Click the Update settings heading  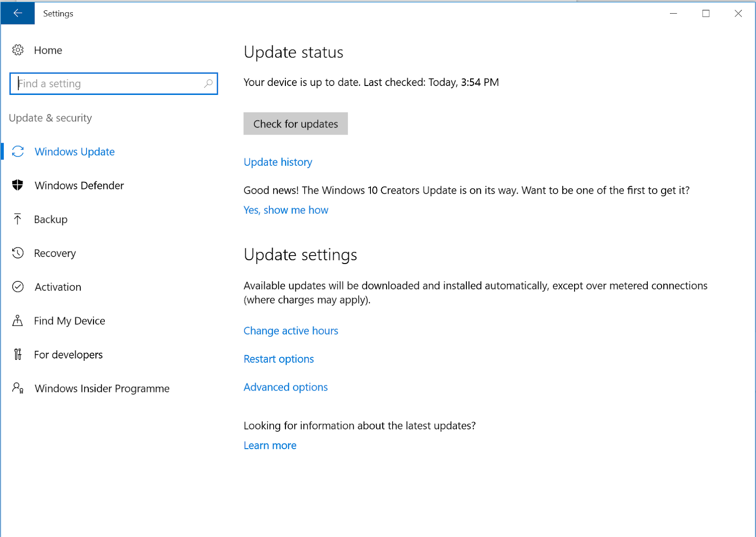click(x=301, y=255)
